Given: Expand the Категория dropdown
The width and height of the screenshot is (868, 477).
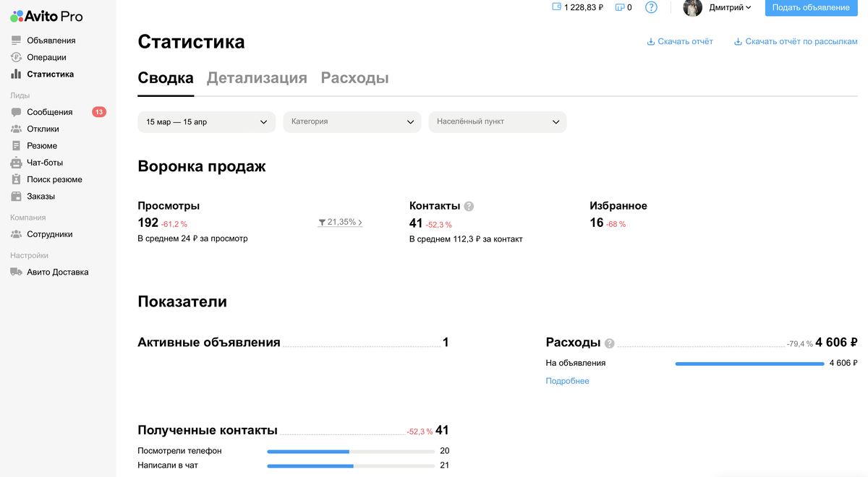Looking at the screenshot, I should pos(352,121).
